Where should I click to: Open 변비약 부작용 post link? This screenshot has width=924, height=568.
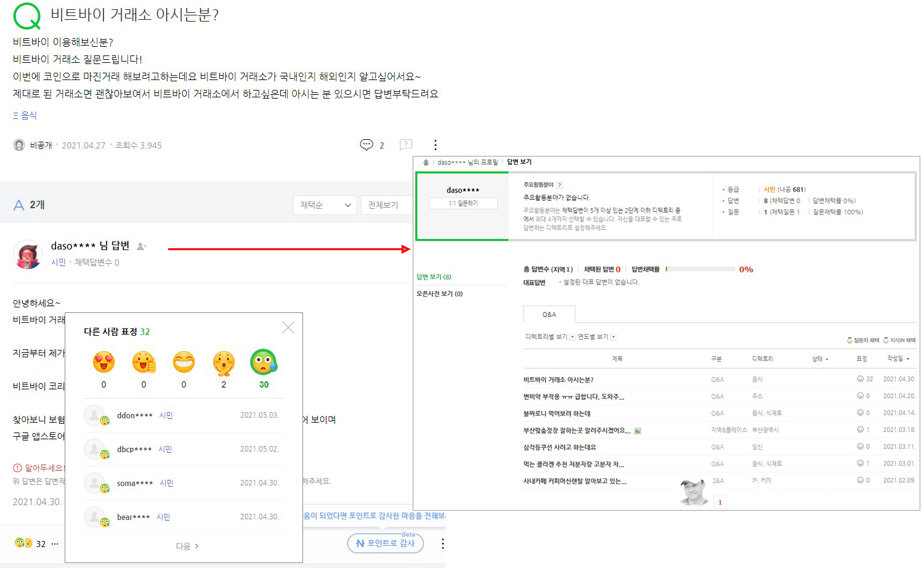tap(573, 397)
